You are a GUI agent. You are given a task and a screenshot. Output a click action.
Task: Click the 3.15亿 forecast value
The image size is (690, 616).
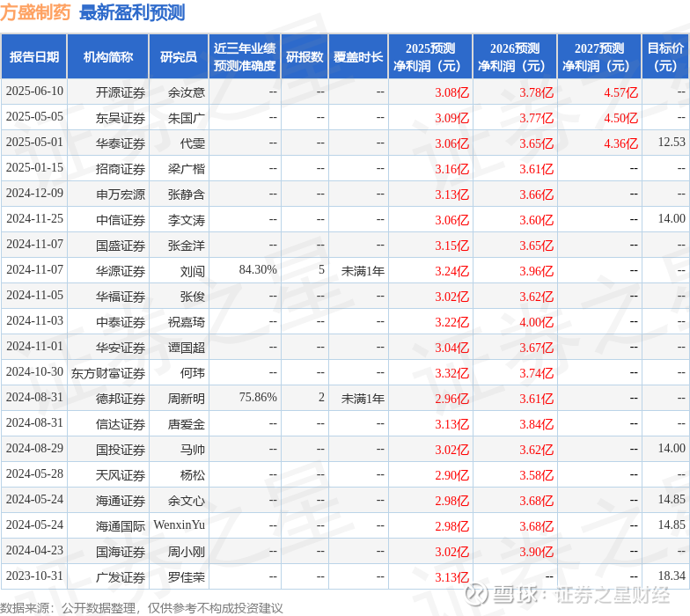click(x=452, y=246)
